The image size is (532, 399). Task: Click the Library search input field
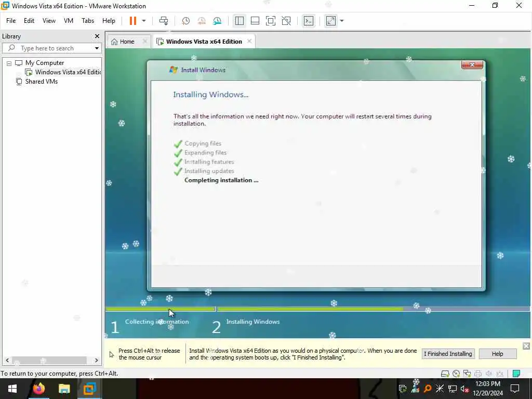pyautogui.click(x=51, y=48)
